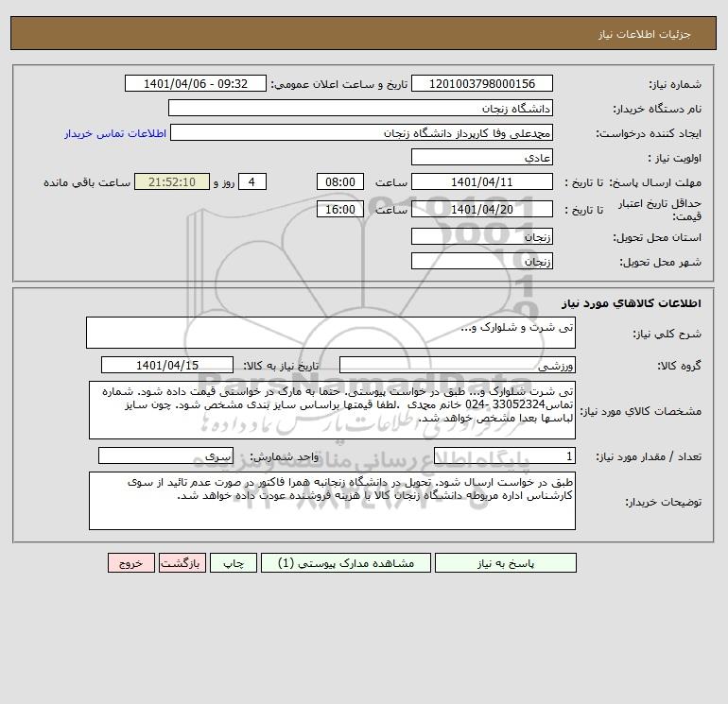Click the delivery province field زنجان
728x704 pixels.
[482, 236]
